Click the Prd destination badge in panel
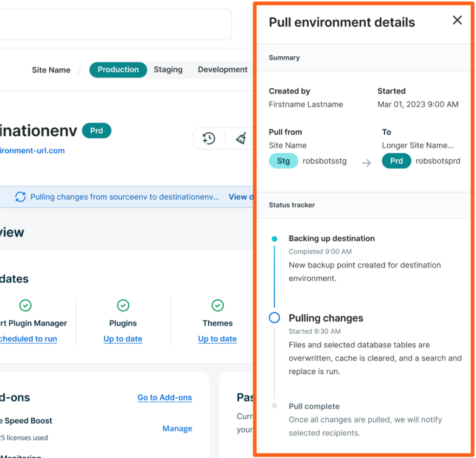Image resolution: width=476 pixels, height=458 pixels. coord(396,161)
